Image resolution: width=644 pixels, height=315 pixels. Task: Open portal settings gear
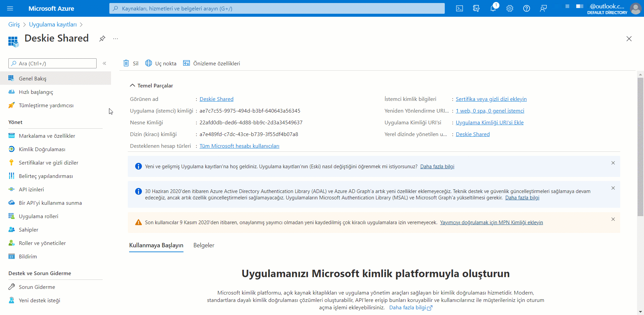[510, 8]
